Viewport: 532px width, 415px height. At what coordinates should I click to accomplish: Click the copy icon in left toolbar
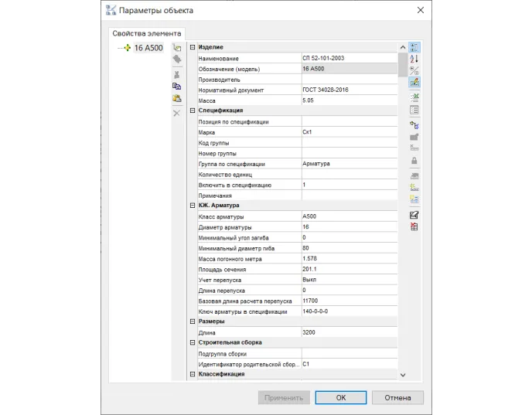click(x=176, y=86)
